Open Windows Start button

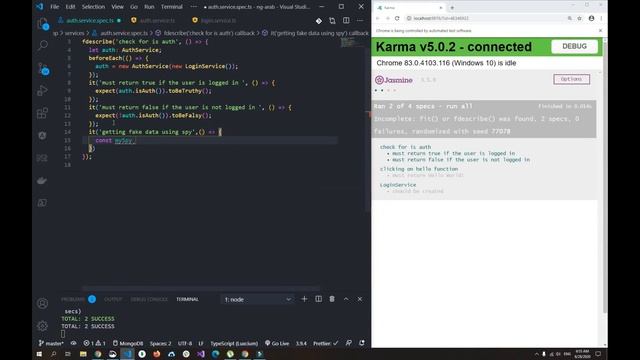coord(39,354)
